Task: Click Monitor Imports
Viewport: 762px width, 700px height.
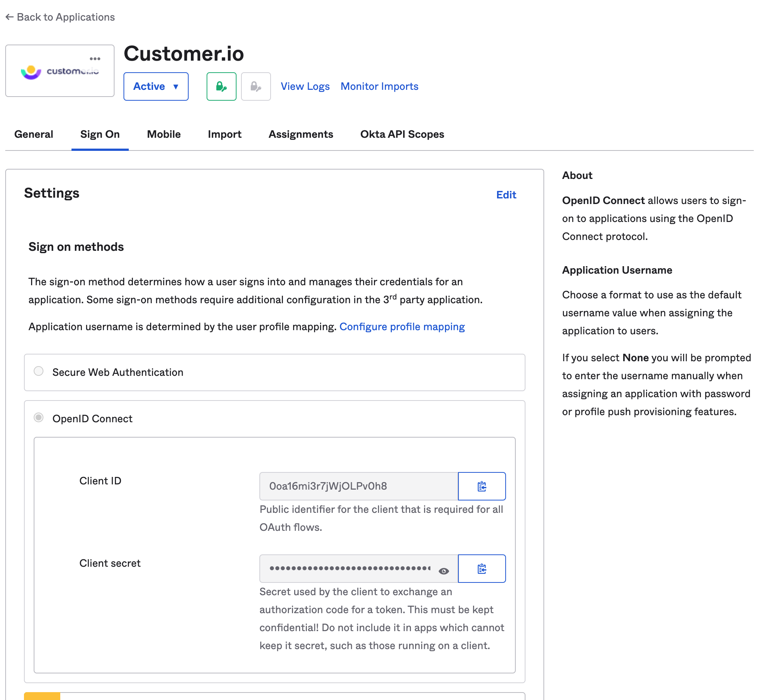Action: click(x=379, y=86)
